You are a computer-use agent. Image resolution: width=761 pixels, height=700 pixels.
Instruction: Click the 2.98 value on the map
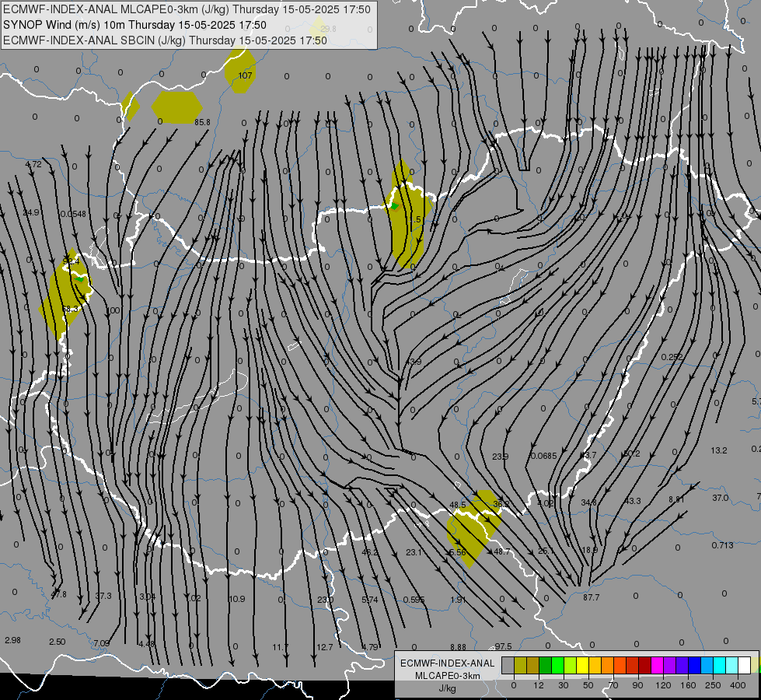(x=12, y=640)
